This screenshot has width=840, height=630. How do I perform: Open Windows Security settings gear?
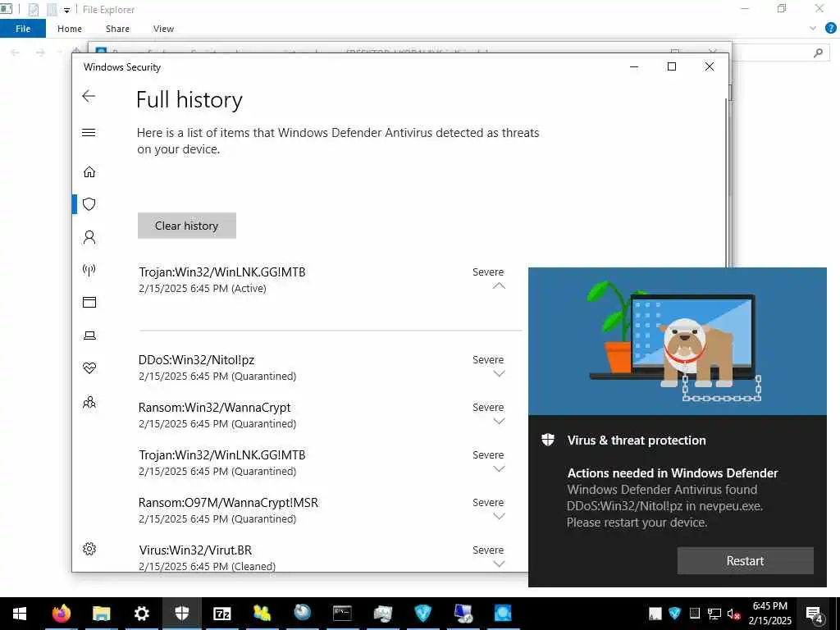click(x=89, y=549)
